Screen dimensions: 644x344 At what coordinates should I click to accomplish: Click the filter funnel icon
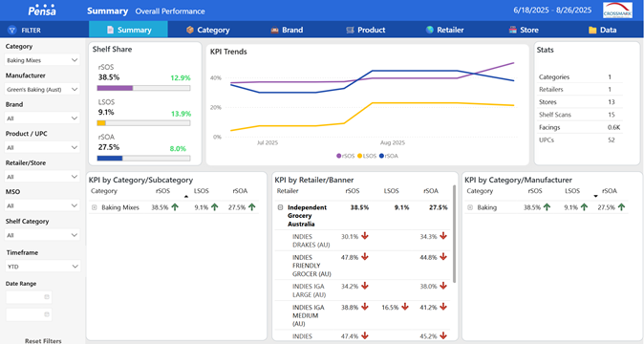point(11,30)
